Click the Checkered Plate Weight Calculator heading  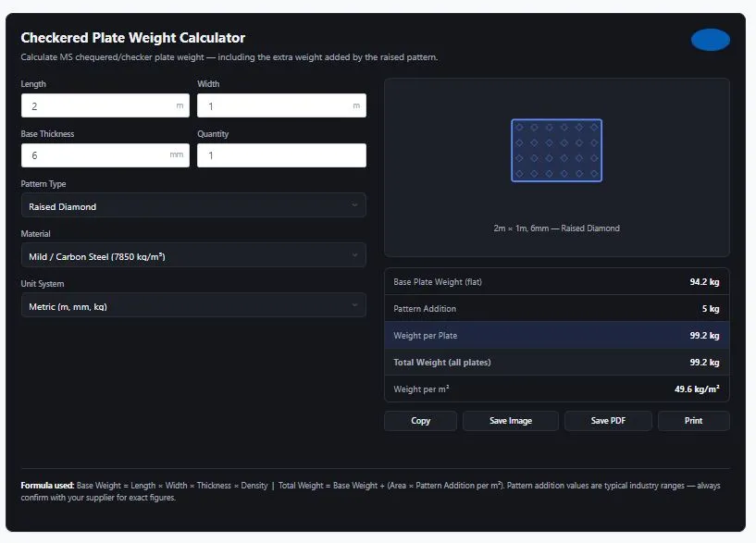[132, 38]
